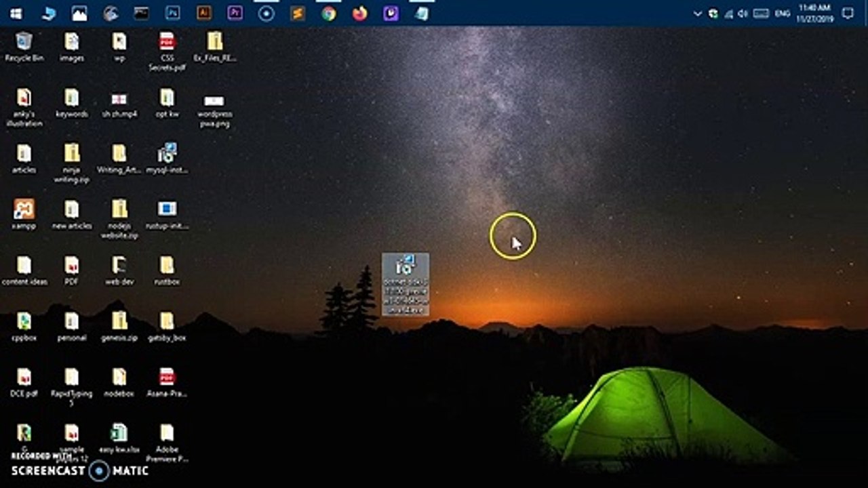This screenshot has width=868, height=488.
Task: Select the nodejs website.zip archive
Action: [119, 219]
